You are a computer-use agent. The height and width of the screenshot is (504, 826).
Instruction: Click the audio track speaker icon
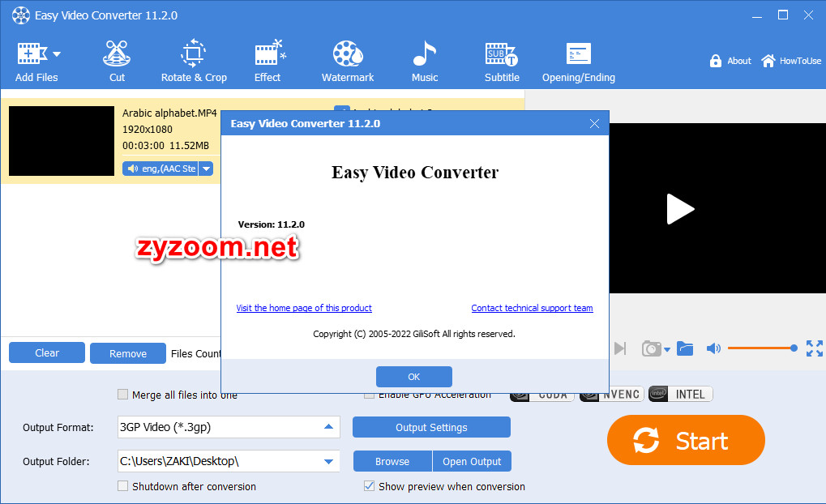[132, 169]
